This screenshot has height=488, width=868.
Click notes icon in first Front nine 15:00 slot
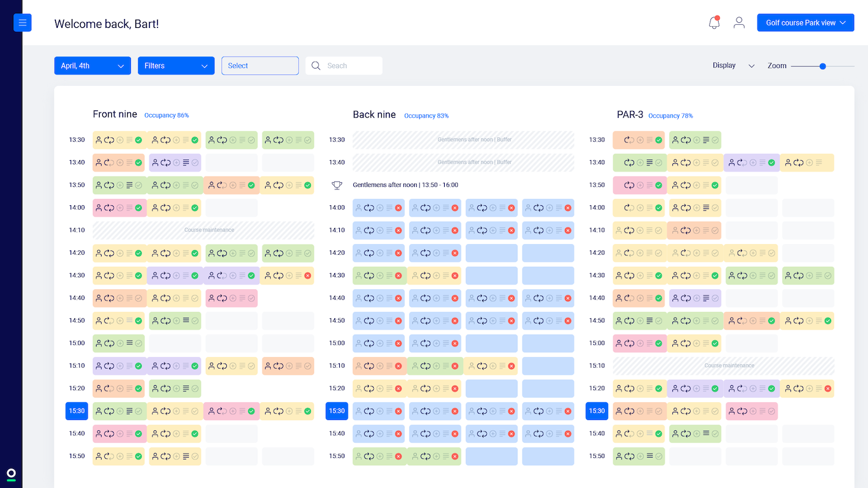point(129,343)
